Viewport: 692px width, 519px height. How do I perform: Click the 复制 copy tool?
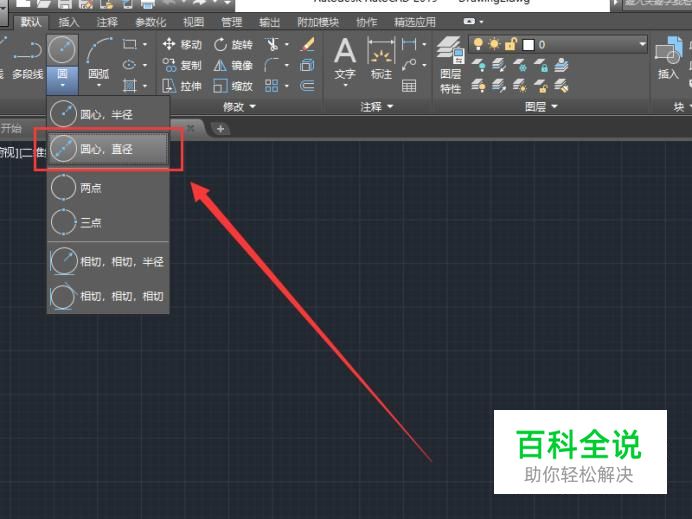click(x=182, y=65)
